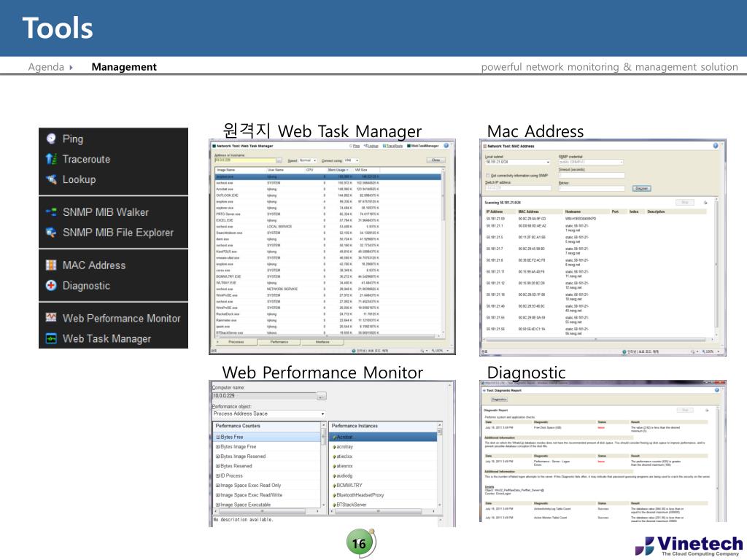This screenshot has width=747, height=560.
Task: Switch to the Interfaces tab
Action: click(x=322, y=342)
